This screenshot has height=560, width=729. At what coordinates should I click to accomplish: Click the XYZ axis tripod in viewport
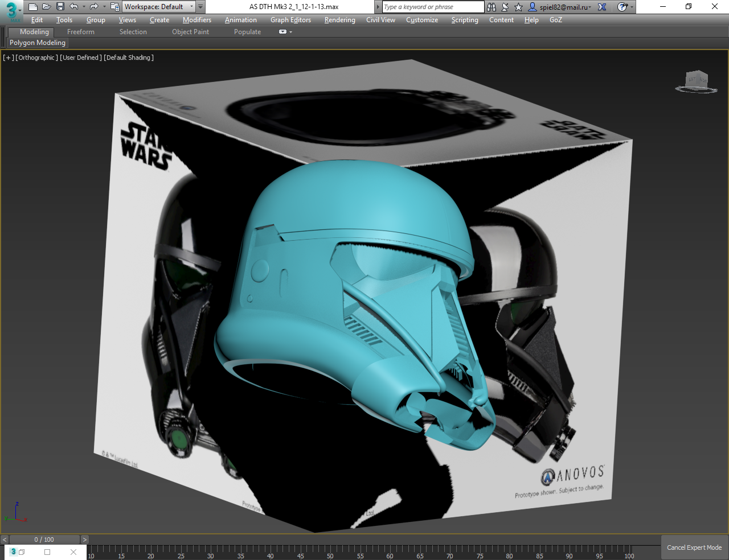(x=15, y=512)
